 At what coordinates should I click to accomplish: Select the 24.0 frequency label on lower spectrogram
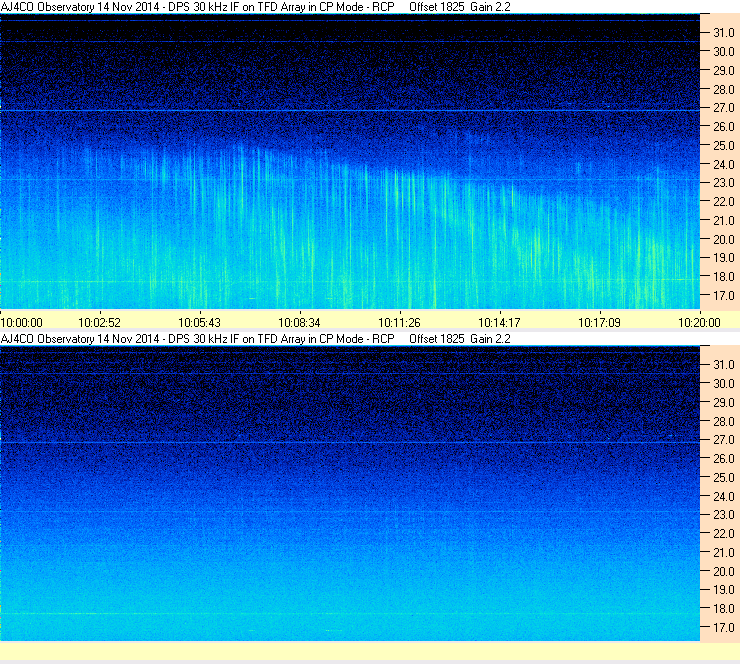tap(724, 496)
